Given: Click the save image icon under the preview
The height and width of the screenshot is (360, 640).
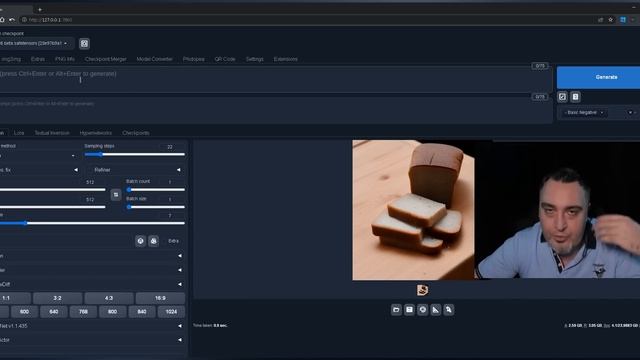Looking at the screenshot, I should pos(409,310).
